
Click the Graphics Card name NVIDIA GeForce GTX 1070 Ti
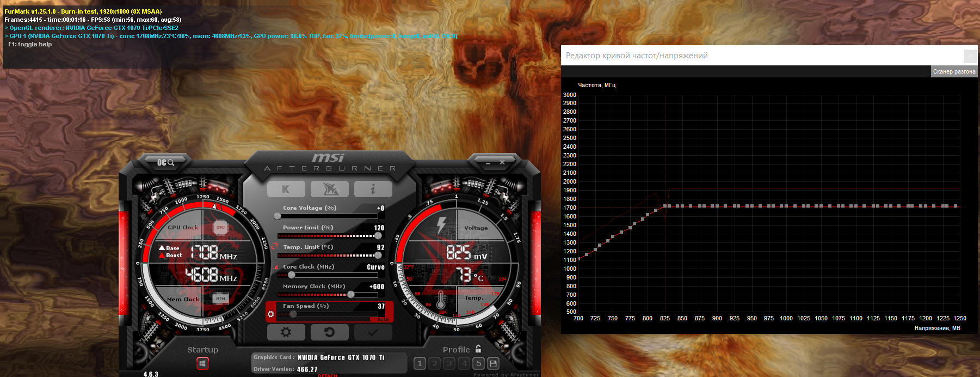(341, 357)
